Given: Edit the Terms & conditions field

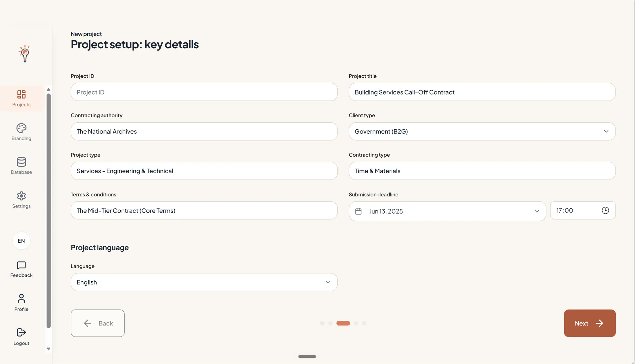Looking at the screenshot, I should 204,211.
